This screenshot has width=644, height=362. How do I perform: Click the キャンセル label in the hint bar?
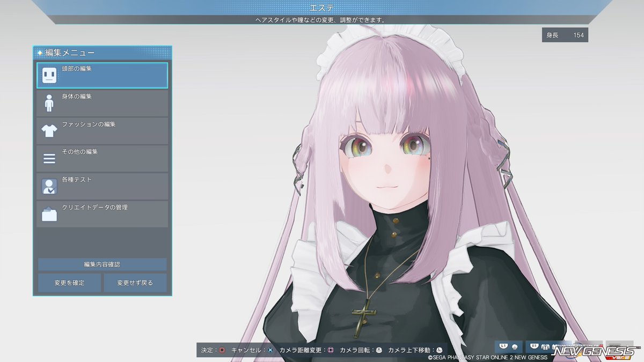pos(246,350)
